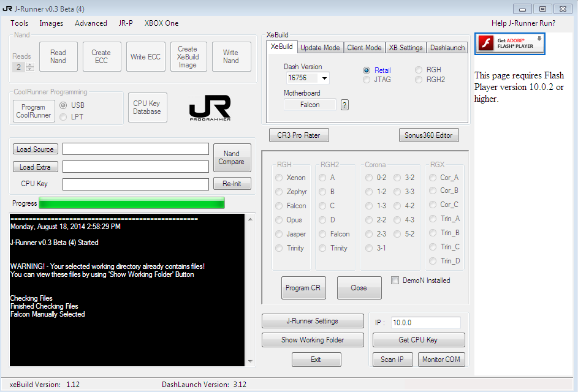Click Show Working Folder button
The width and height of the screenshot is (578, 392).
[x=313, y=340]
